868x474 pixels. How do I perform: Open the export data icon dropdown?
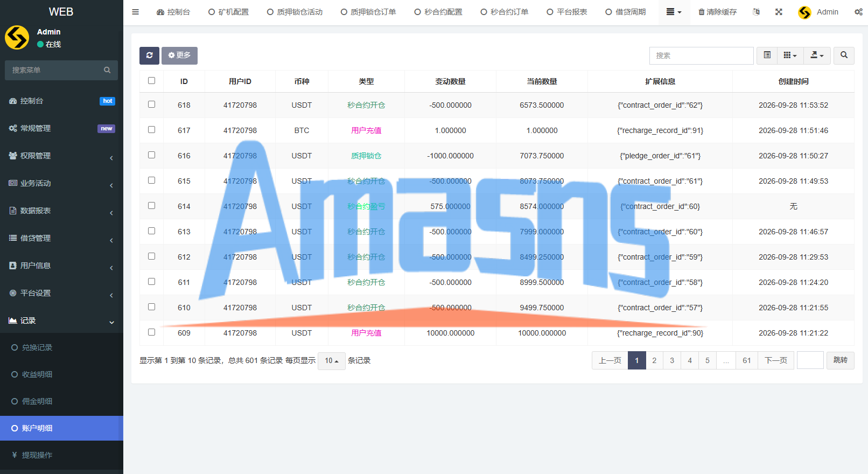(x=817, y=55)
